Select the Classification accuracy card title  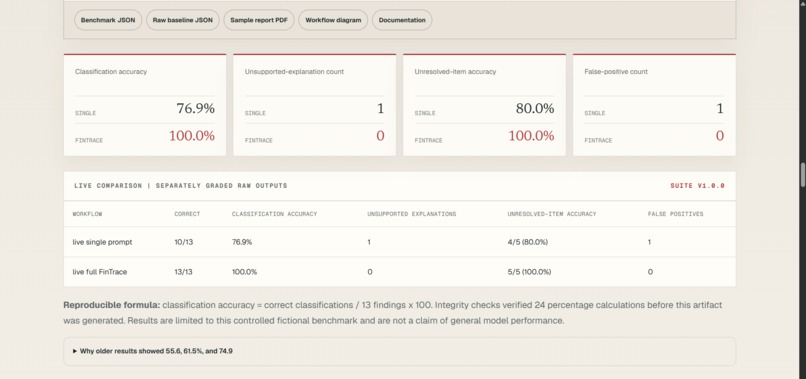(111, 71)
